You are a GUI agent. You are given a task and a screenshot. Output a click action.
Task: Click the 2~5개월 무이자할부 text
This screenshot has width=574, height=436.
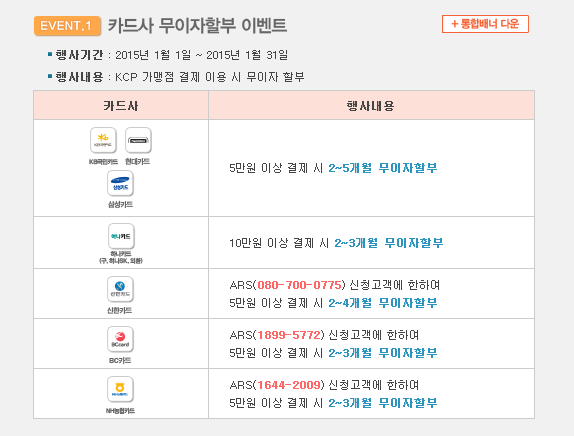pos(383,168)
